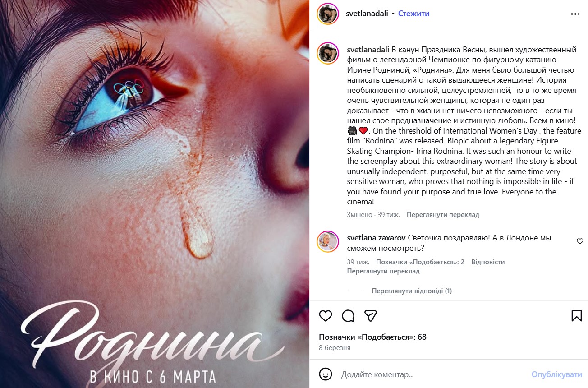The height and width of the screenshot is (388, 588).
Task: Follow svetlanadali with the Стежити button
Action: pyautogui.click(x=413, y=14)
